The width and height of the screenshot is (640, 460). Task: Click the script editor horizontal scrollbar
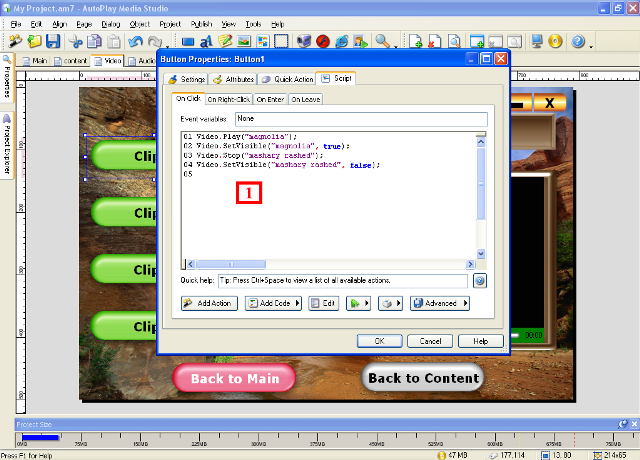tap(300, 263)
